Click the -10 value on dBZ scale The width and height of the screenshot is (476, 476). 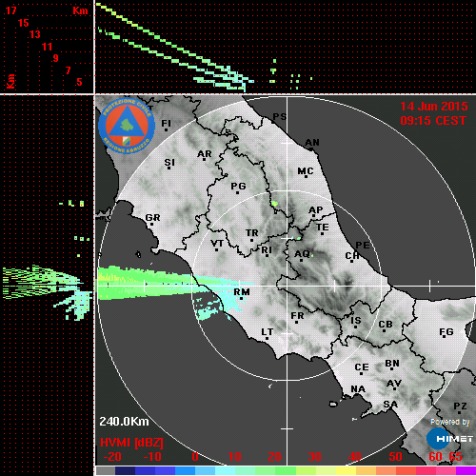[152, 457]
